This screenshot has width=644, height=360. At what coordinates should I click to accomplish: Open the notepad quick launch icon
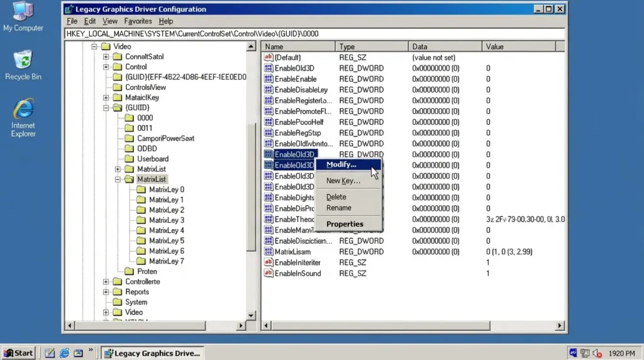click(50, 353)
